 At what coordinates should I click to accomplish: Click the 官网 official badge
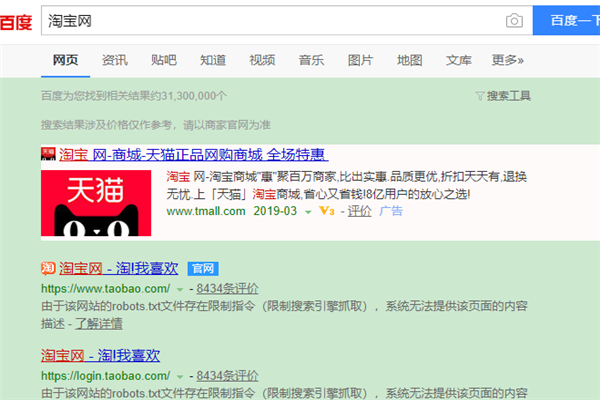point(203,269)
